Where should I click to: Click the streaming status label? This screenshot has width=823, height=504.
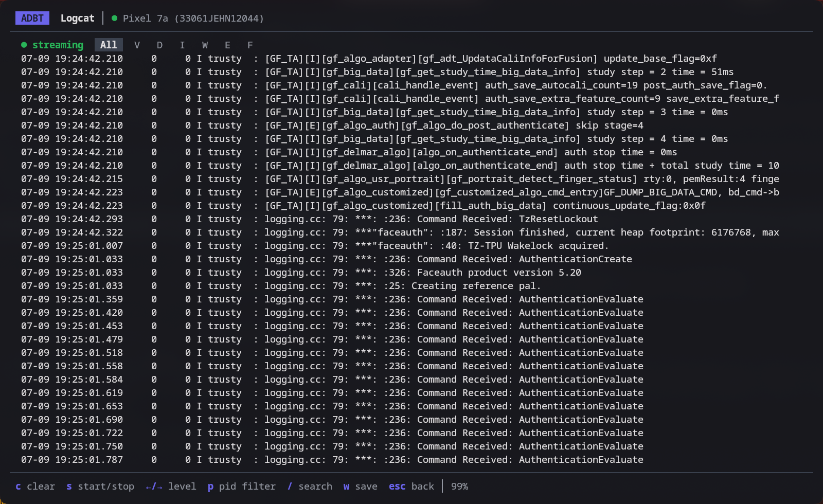tap(58, 45)
